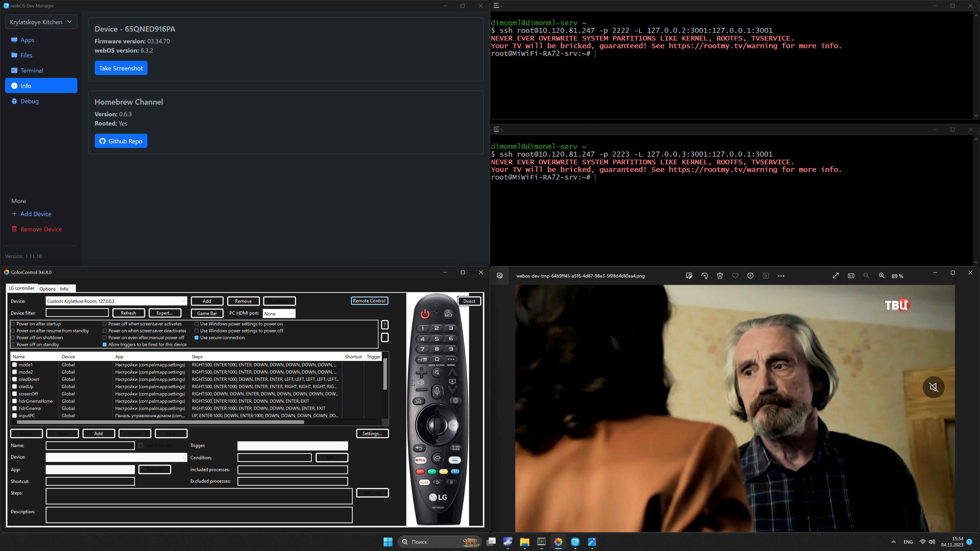Uncheck Use secure connection option
The width and height of the screenshot is (980, 551).
point(197,338)
